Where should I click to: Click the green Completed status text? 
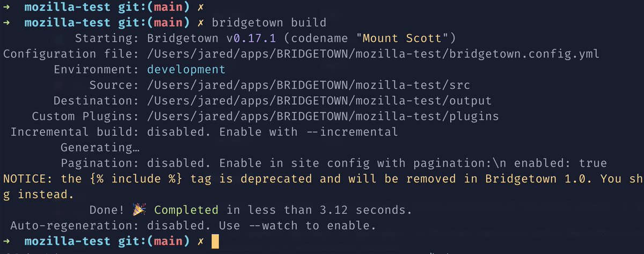186,210
